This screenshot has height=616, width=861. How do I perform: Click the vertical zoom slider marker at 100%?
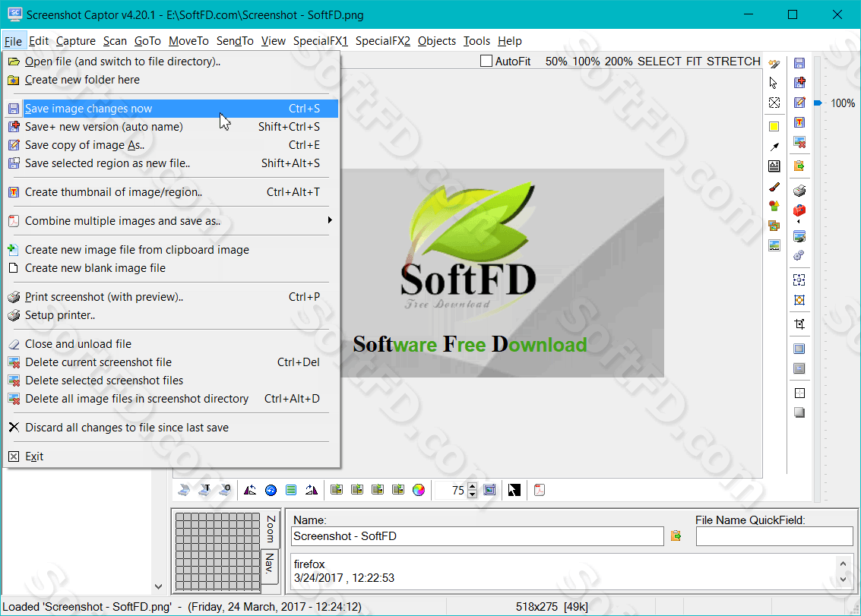(818, 103)
